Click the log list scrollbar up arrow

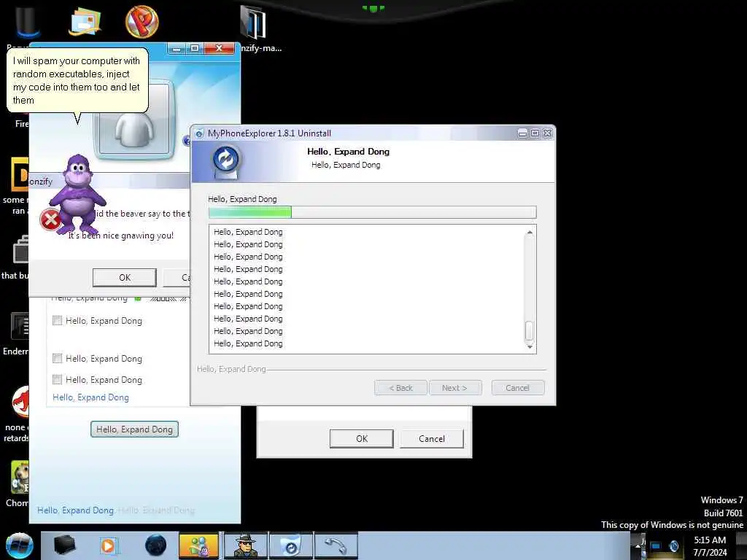[530, 233]
